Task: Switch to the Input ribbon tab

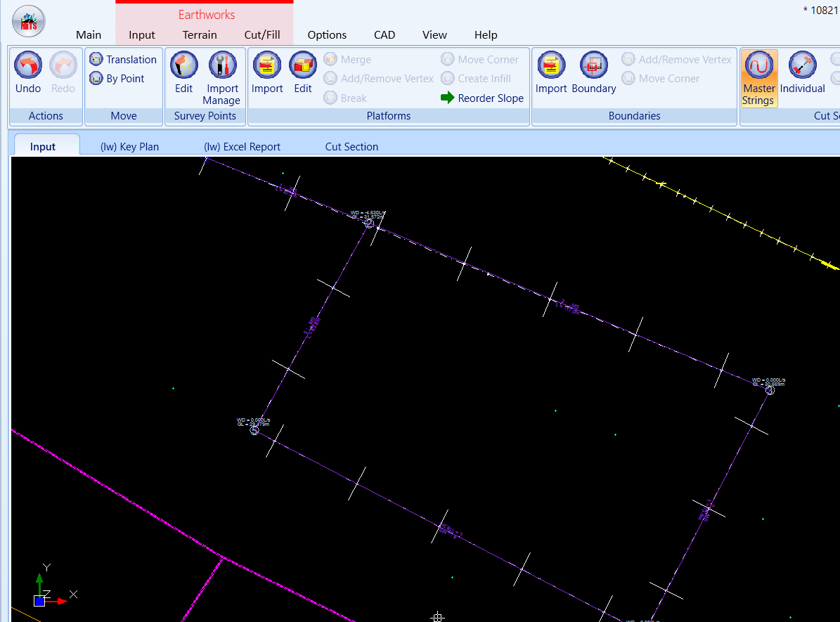Action: [141, 35]
